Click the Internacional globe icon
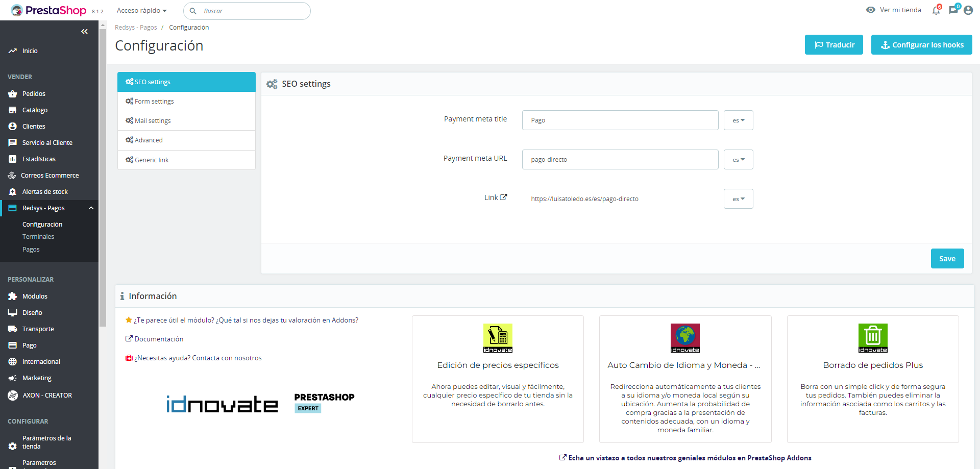The width and height of the screenshot is (980, 469). click(x=13, y=362)
